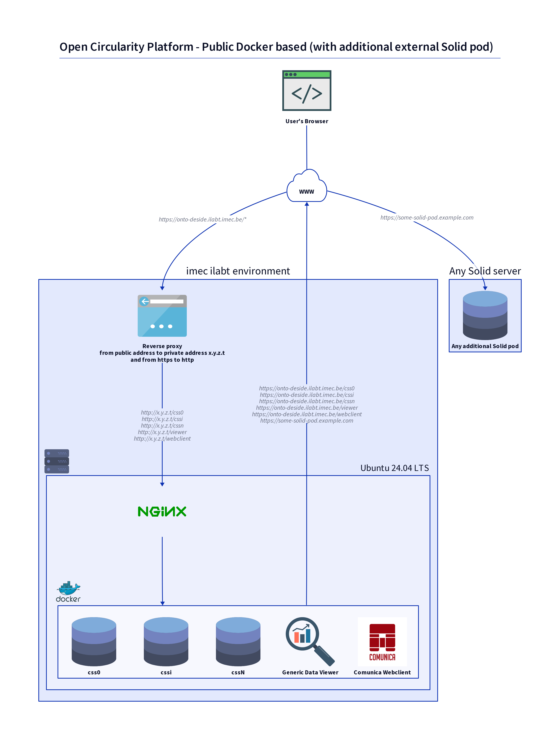Select the "imec ilabt environment" label

tap(238, 271)
